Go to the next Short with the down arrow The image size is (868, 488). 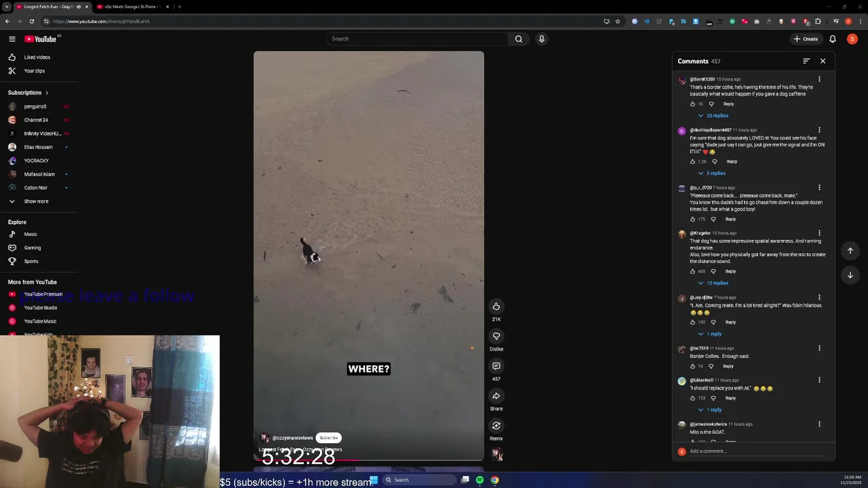pos(850,275)
